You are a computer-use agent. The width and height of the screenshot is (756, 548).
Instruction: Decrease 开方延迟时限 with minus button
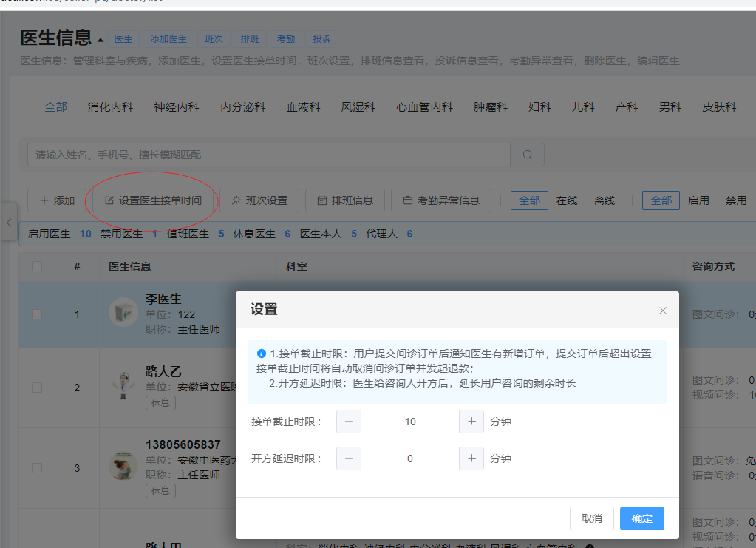pyautogui.click(x=349, y=459)
